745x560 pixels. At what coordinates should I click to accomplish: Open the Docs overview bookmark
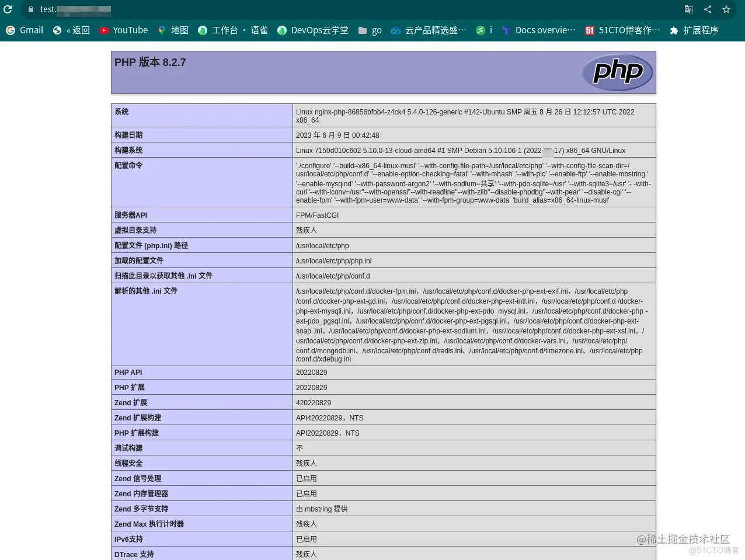(x=539, y=30)
